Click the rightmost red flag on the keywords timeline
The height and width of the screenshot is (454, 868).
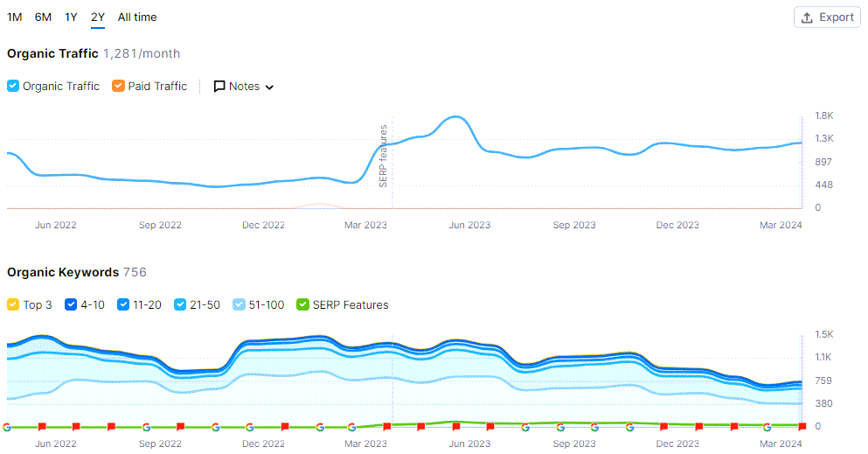[802, 427]
